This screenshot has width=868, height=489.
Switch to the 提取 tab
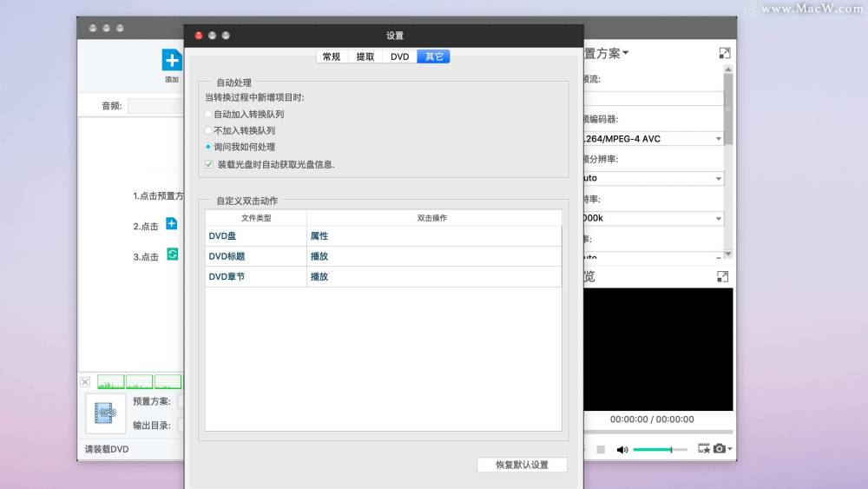tap(365, 56)
